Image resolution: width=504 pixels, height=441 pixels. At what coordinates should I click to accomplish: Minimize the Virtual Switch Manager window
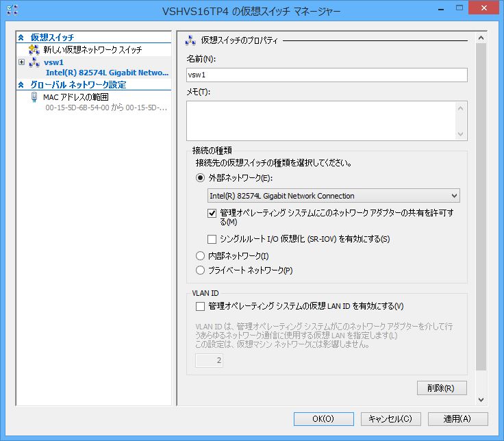tap(441, 9)
